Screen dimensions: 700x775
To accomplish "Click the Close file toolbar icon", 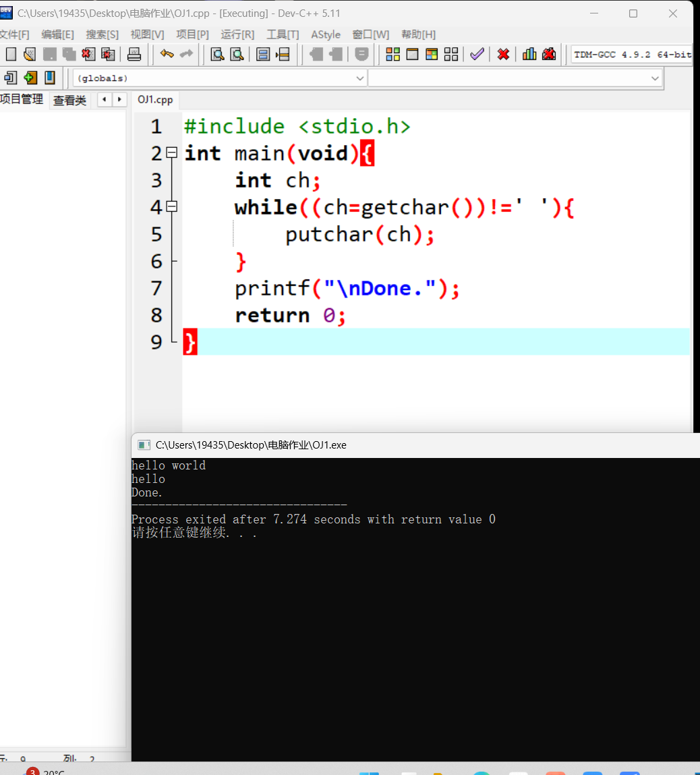I will [88, 54].
